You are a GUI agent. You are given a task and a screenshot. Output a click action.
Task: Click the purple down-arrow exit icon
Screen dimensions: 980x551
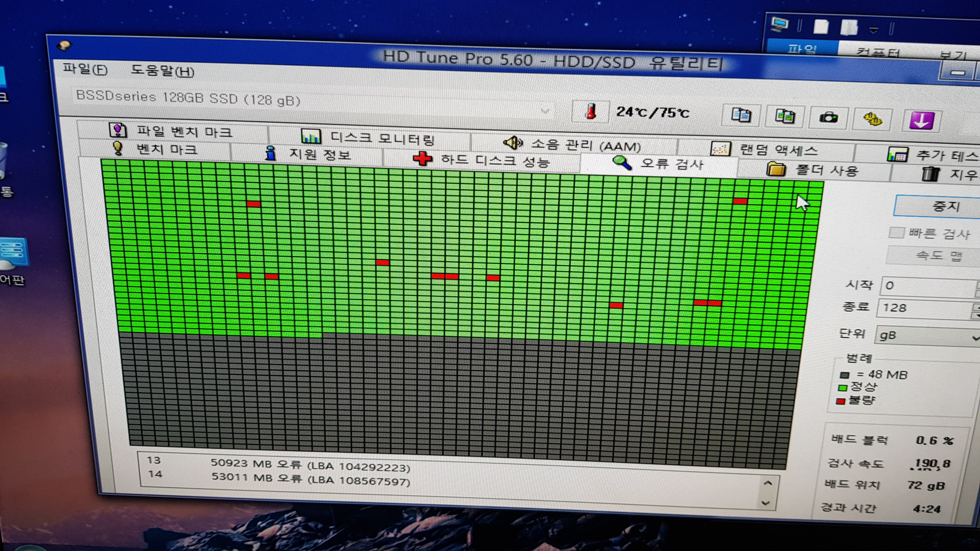tap(921, 121)
